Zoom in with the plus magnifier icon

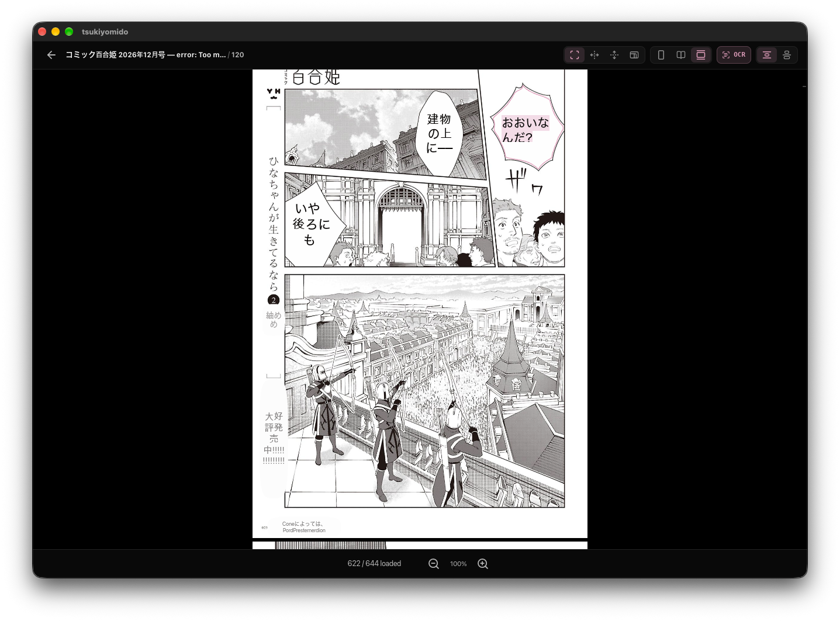(483, 564)
